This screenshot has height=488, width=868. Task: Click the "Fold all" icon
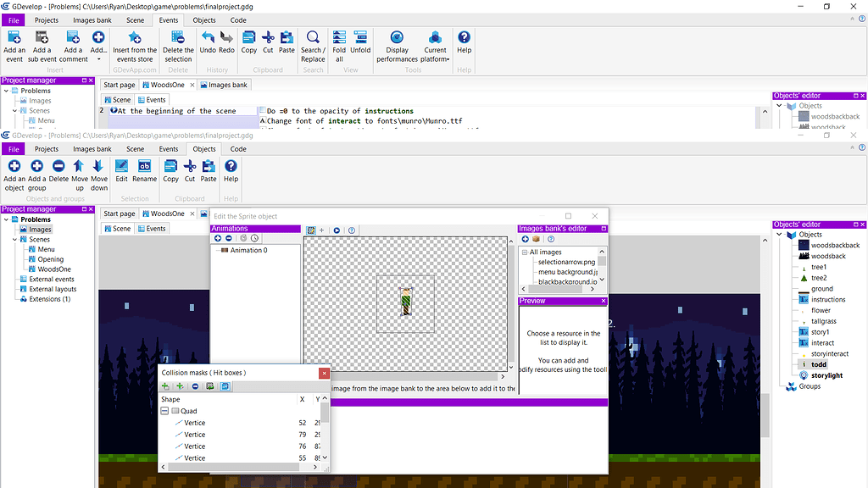339,43
